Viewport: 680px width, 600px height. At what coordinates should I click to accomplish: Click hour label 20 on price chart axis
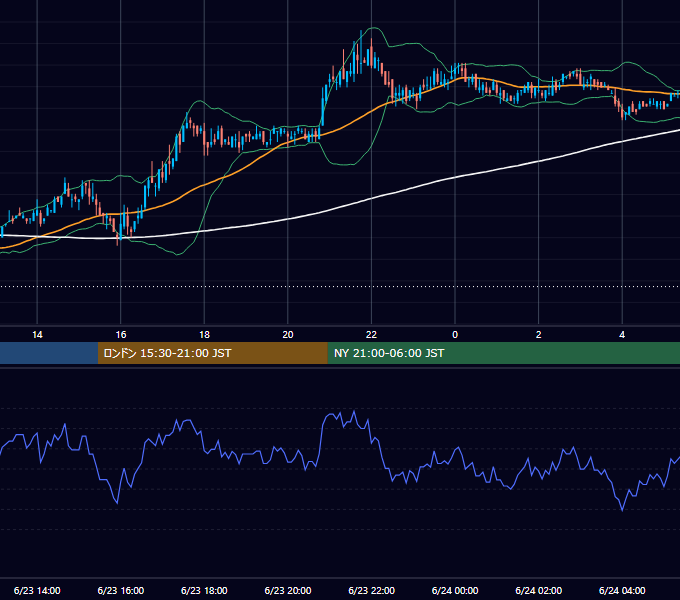(x=288, y=335)
